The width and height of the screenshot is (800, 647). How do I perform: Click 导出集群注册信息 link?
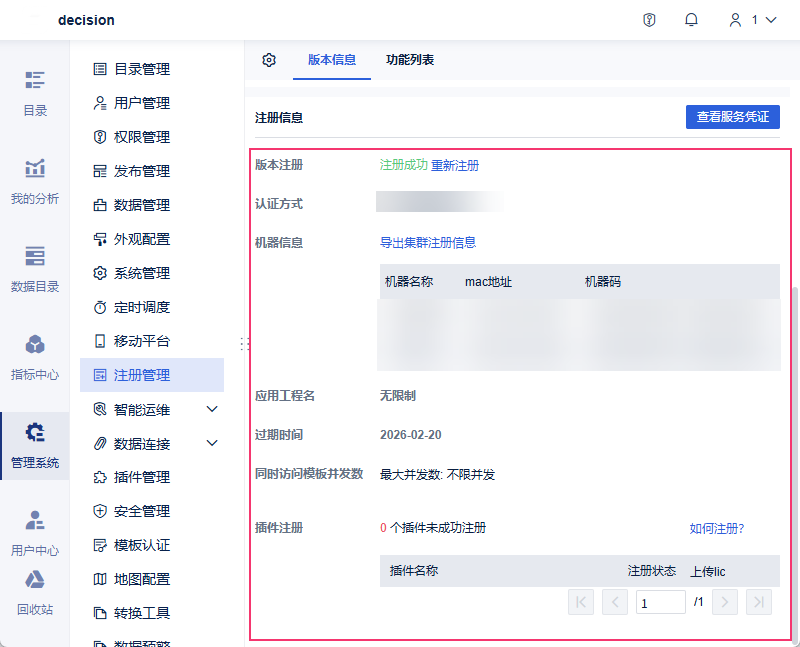[428, 242]
